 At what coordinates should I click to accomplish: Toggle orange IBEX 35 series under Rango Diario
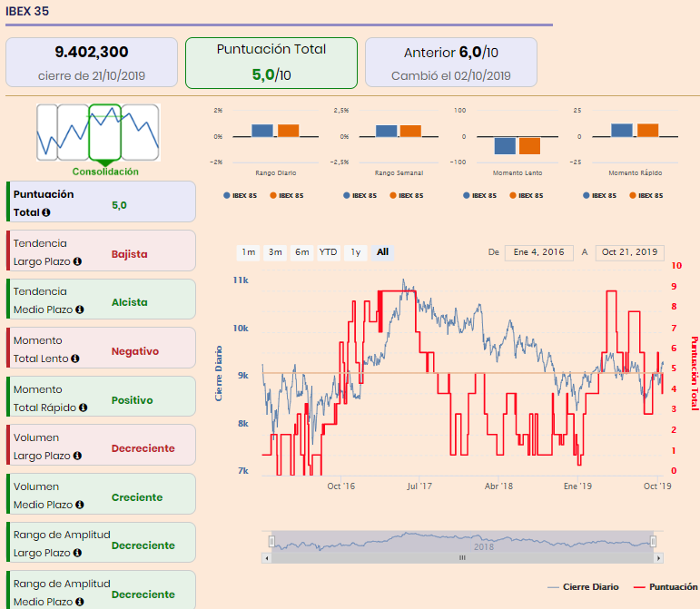pos(287,195)
